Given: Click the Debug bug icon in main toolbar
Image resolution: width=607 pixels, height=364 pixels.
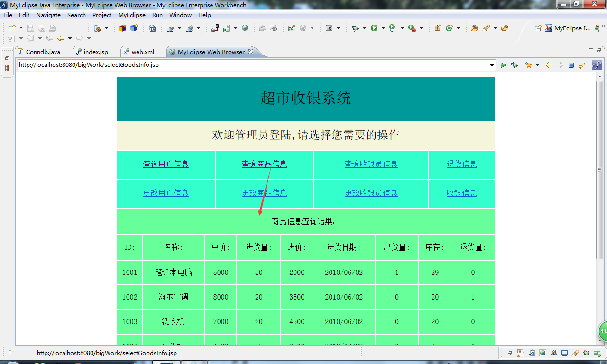Looking at the screenshot, I should click(x=355, y=28).
